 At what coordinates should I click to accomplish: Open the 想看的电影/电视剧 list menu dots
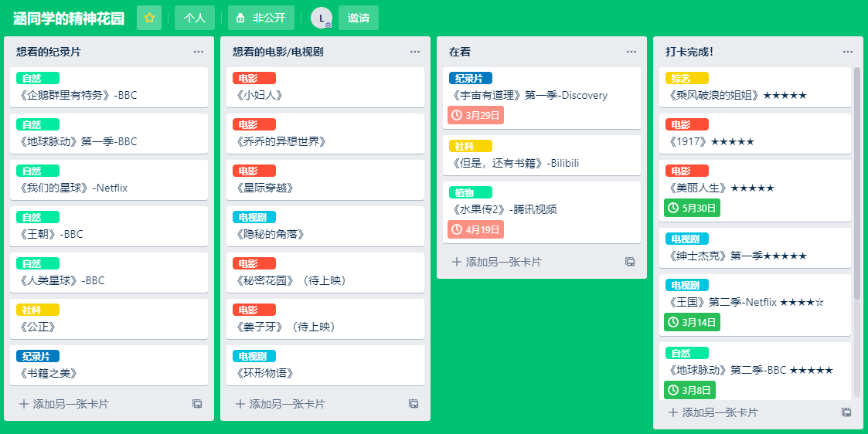tap(415, 52)
